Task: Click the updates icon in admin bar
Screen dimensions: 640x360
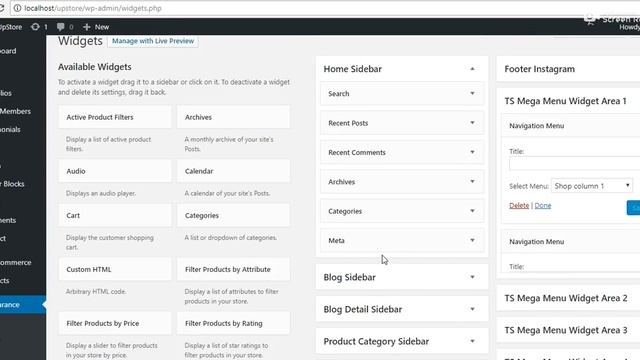Action: pos(36,27)
